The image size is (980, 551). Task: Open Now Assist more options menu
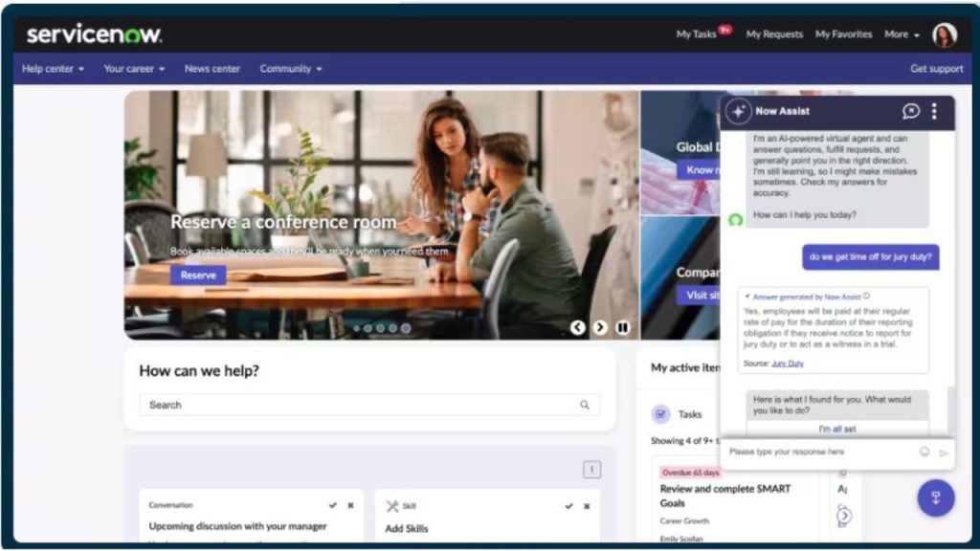934,111
